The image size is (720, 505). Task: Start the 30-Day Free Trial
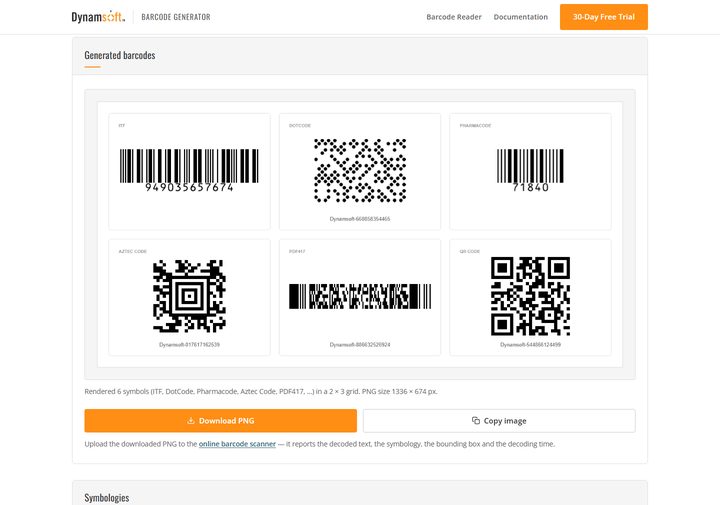click(603, 17)
